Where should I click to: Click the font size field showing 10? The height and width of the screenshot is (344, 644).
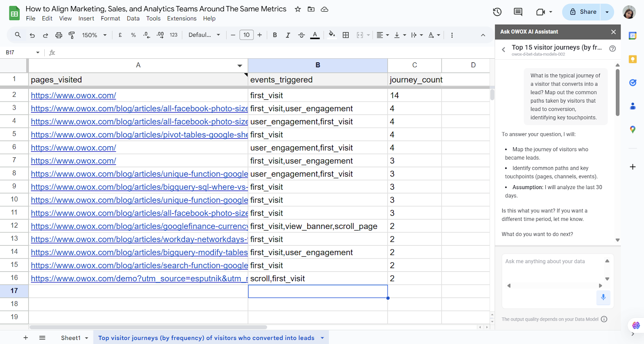coord(246,35)
